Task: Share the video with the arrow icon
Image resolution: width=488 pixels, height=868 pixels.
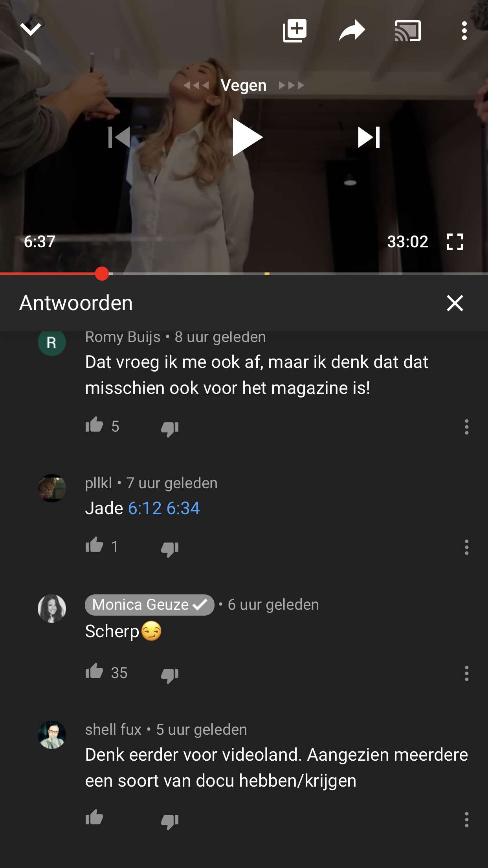Action: pos(352,30)
